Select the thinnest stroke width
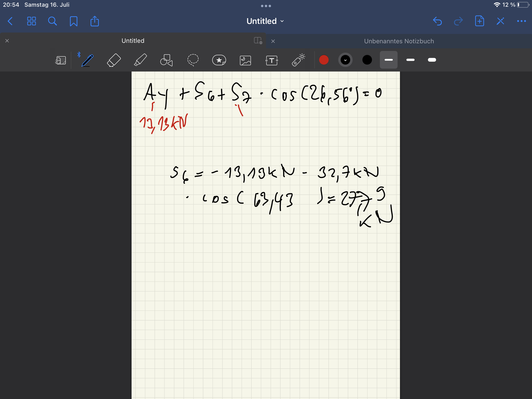 [x=389, y=60]
